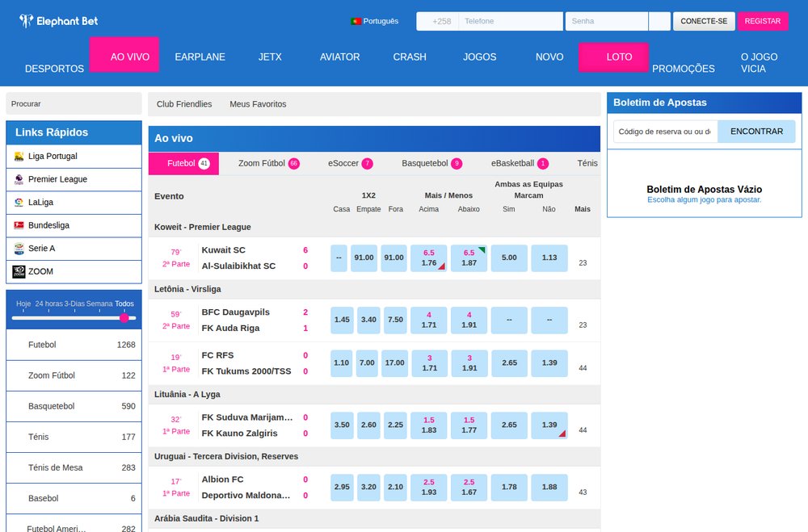
Task: Move the time range slider handle
Action: click(124, 318)
